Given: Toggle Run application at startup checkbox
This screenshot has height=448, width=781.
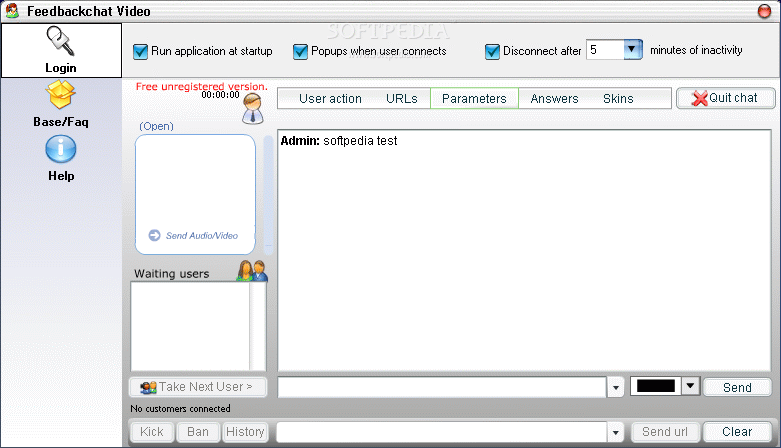Looking at the screenshot, I should coord(140,51).
